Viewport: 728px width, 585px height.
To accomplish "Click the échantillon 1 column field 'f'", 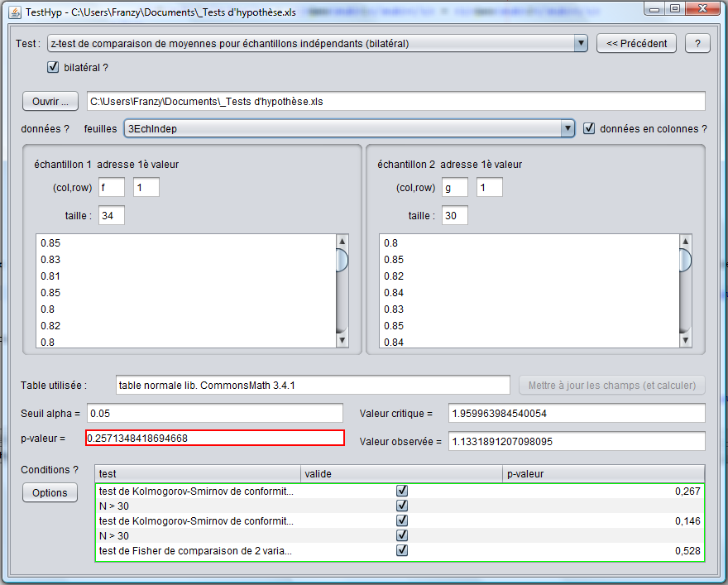I will [111, 188].
